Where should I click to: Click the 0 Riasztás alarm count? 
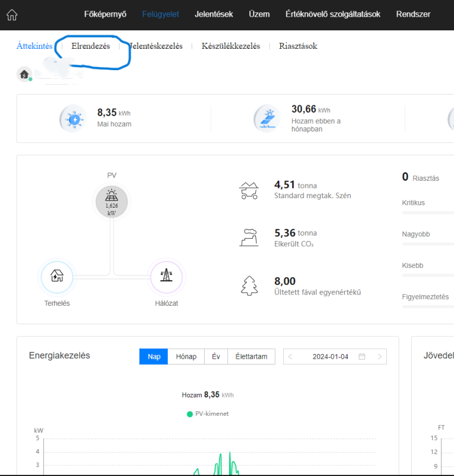tap(421, 177)
